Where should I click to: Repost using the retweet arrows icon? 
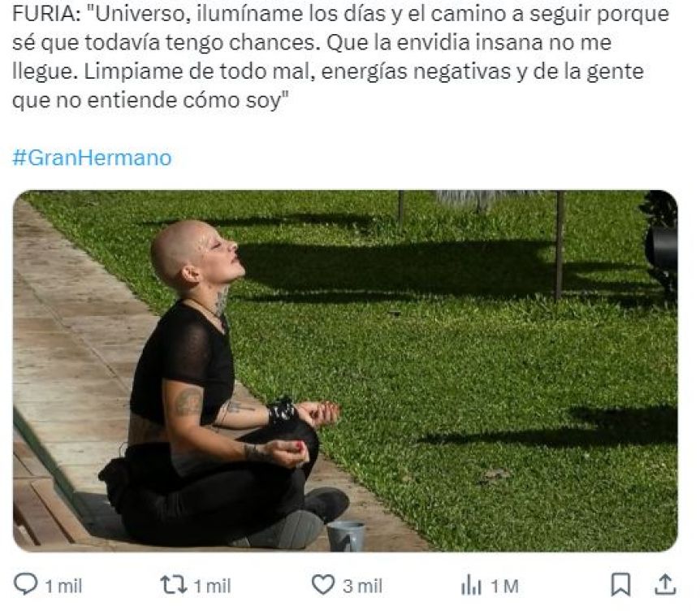click(174, 585)
